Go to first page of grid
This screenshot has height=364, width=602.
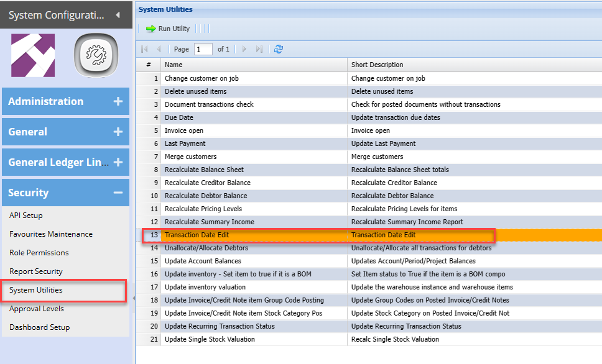click(x=145, y=49)
